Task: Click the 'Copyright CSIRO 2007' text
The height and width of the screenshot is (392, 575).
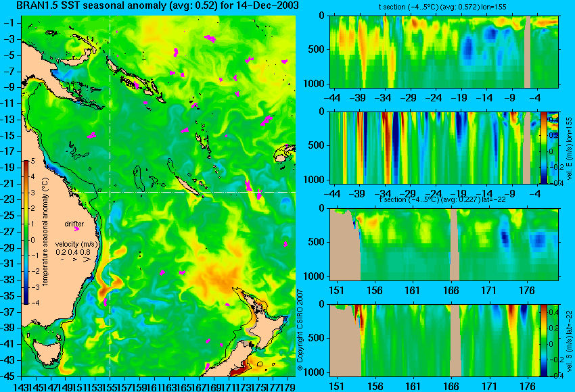Action: click(300, 330)
